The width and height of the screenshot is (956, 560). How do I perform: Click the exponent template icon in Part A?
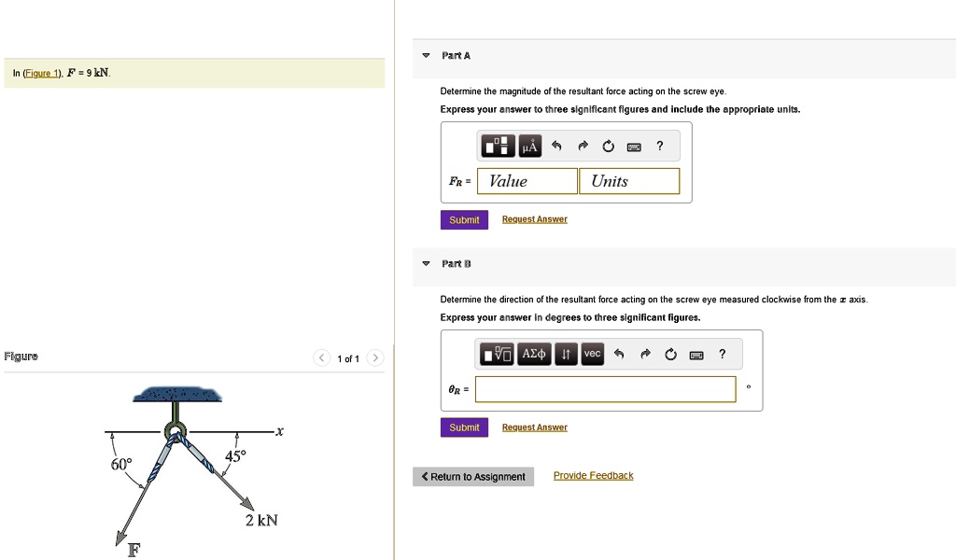point(497,146)
